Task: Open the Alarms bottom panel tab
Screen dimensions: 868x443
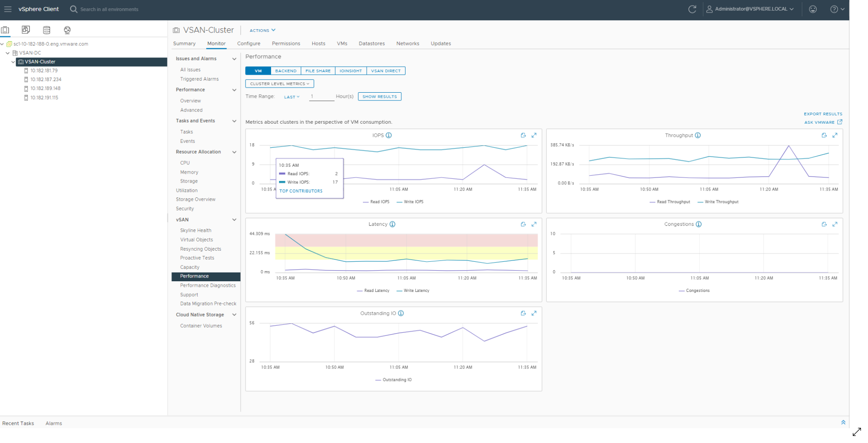Action: [54, 424]
